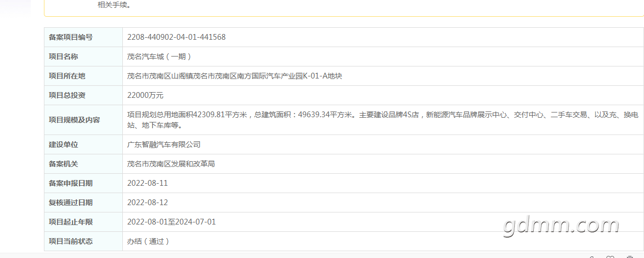
Task: Click the 备案申报日期 label
Action: [x=71, y=183]
